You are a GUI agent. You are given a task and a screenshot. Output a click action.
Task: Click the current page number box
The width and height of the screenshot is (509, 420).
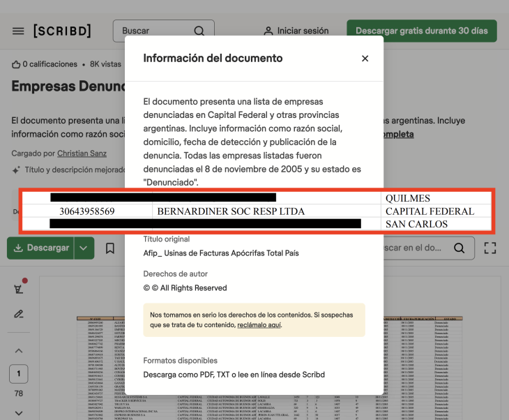19,374
